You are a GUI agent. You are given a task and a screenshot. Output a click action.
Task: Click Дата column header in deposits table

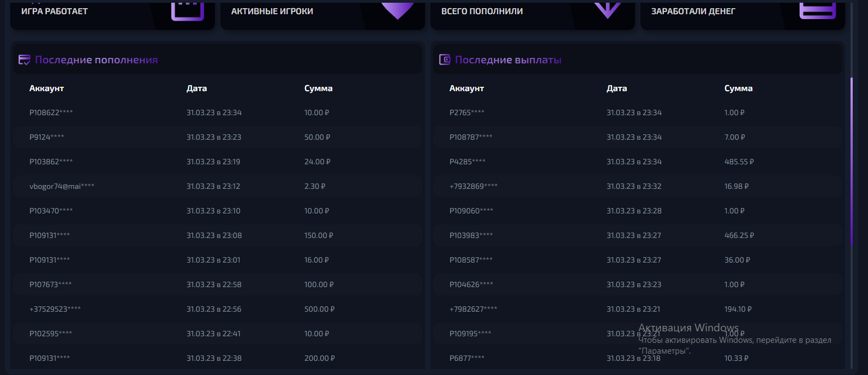(196, 88)
